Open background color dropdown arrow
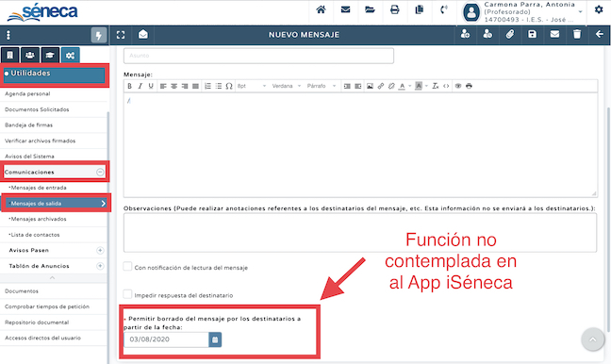This screenshot has width=611, height=364. tap(426, 86)
